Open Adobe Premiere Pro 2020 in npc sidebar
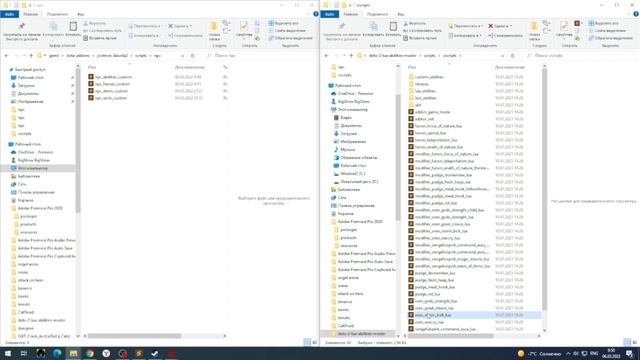This screenshot has width=640, height=360. [40, 208]
